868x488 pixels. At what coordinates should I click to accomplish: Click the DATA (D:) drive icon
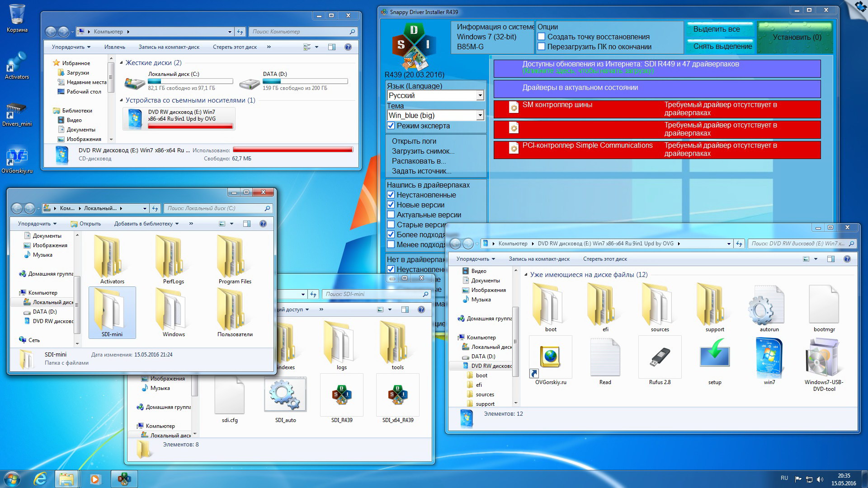[x=250, y=84]
